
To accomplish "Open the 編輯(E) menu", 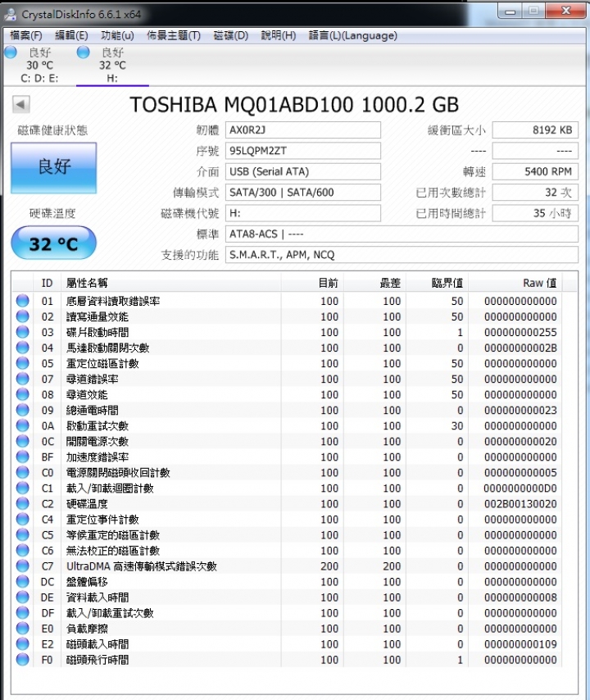I will pyautogui.click(x=71, y=35).
